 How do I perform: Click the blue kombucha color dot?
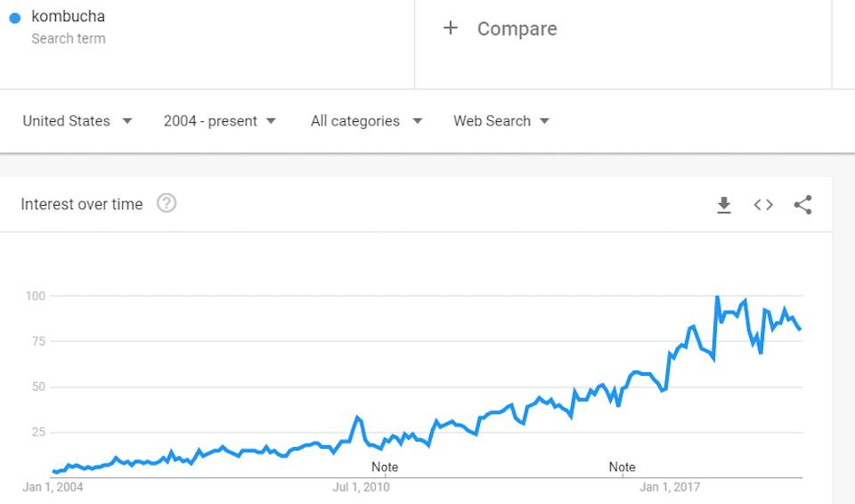pos(15,18)
